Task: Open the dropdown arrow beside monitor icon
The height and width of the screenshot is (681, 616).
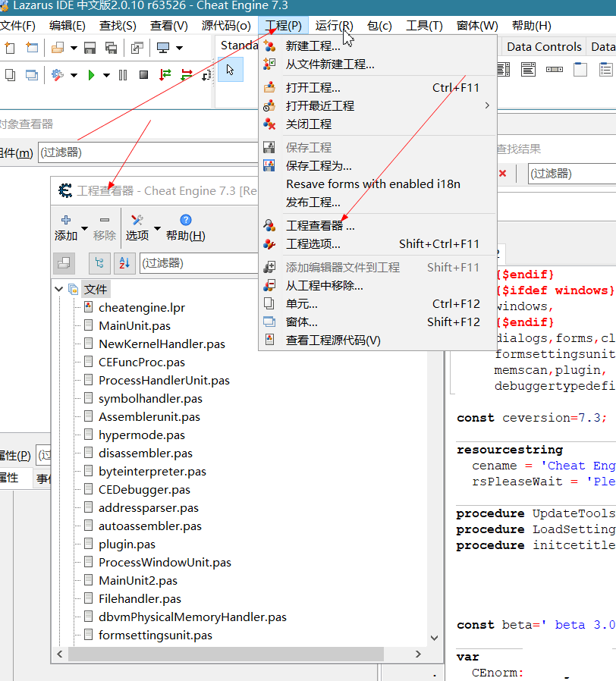Action: (x=179, y=49)
